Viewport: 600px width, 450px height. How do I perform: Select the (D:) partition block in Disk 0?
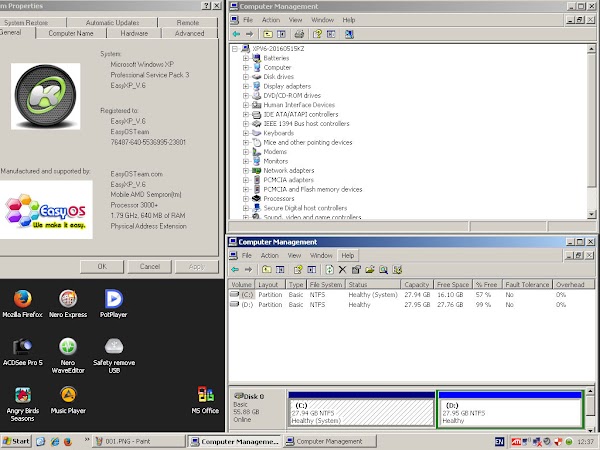pos(510,411)
